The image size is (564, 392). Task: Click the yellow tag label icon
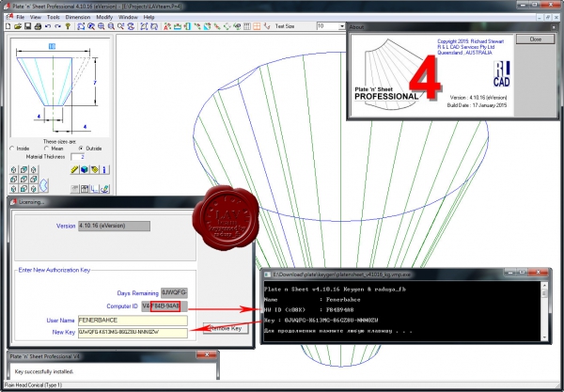pos(95,169)
